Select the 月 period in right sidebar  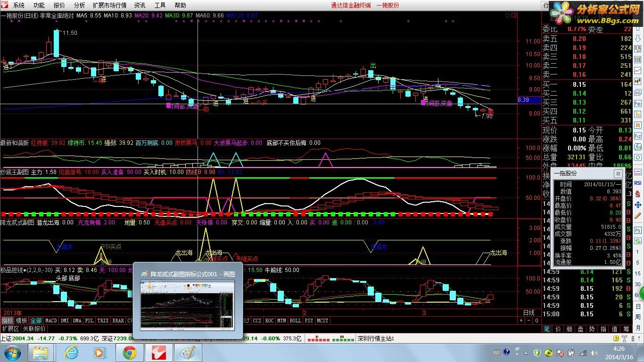click(638, 328)
